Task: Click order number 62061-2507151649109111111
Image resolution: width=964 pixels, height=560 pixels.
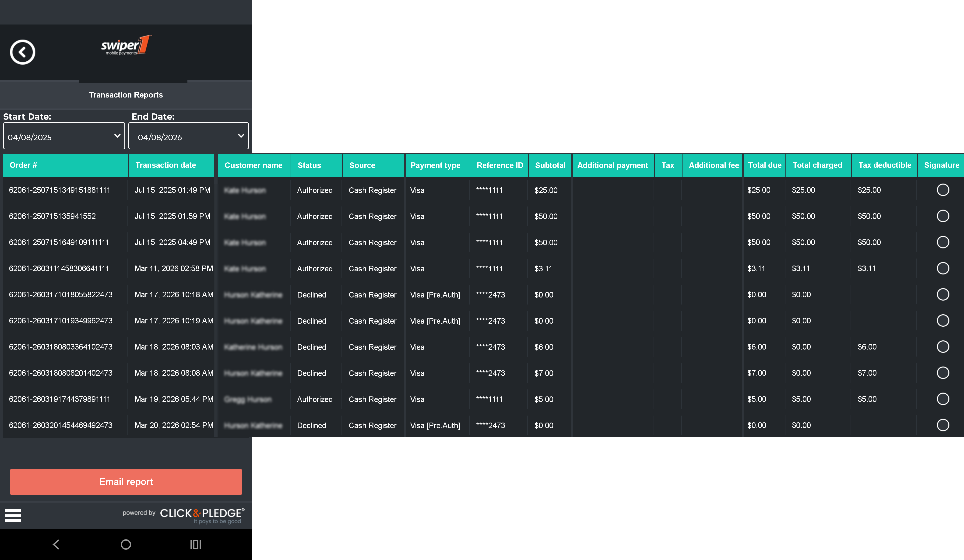Action: (x=59, y=242)
